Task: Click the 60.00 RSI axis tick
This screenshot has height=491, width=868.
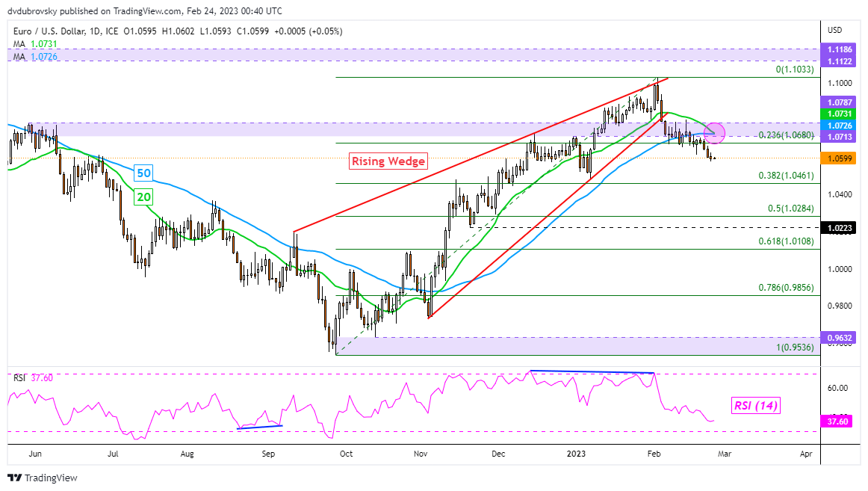Action: point(837,388)
